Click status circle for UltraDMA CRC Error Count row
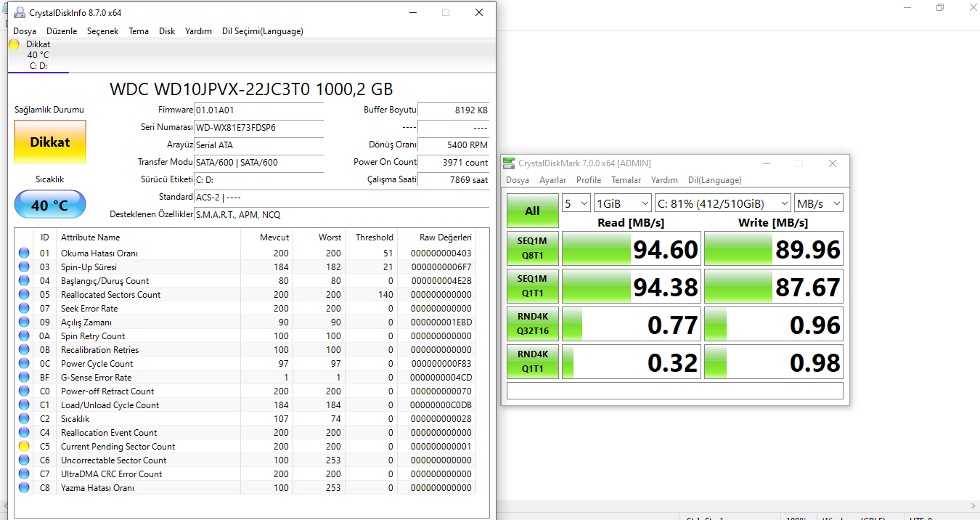The width and height of the screenshot is (980, 520). [24, 474]
